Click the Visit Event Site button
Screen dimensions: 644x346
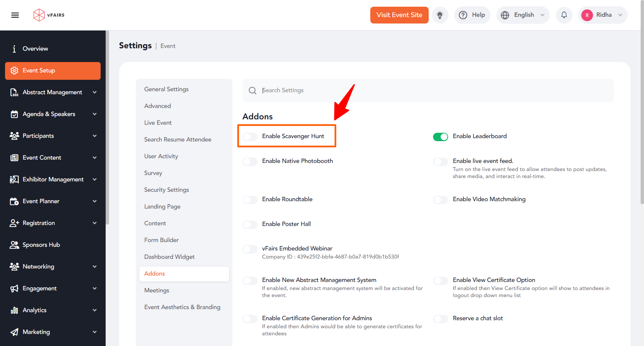pyautogui.click(x=399, y=15)
